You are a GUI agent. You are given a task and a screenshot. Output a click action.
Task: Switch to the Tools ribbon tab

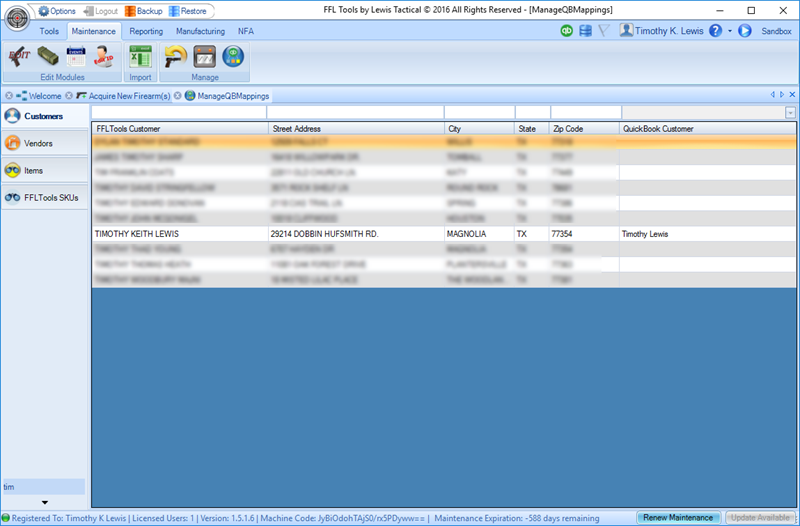coord(49,31)
